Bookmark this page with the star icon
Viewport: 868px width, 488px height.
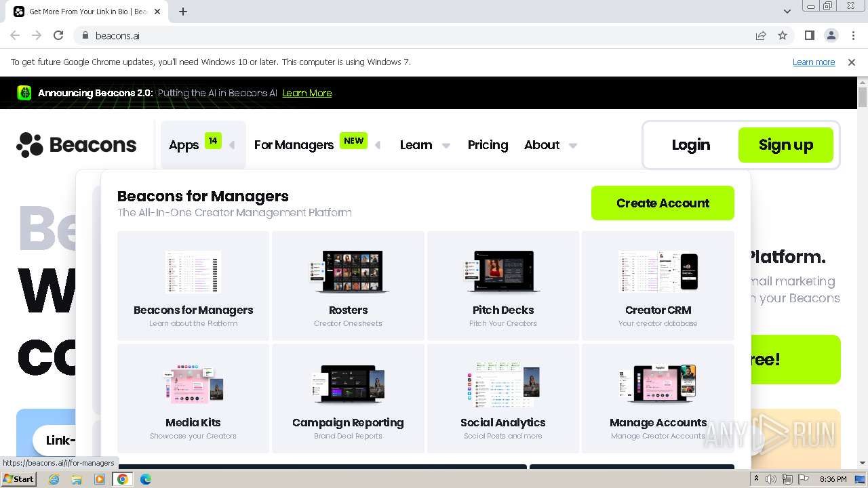point(783,36)
